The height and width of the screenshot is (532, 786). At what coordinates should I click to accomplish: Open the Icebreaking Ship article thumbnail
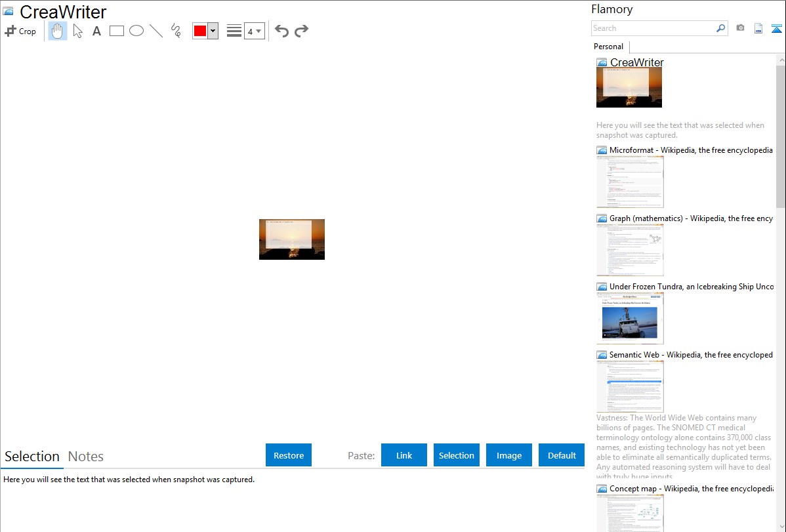(630, 318)
